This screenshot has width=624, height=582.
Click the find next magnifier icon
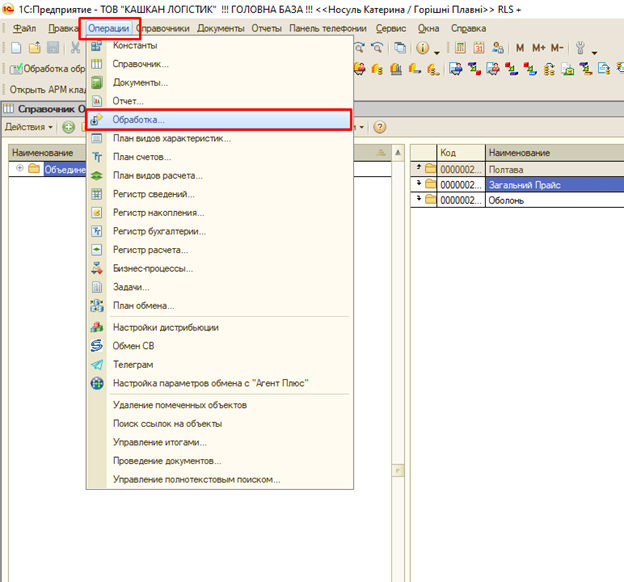pyautogui.click(x=359, y=48)
